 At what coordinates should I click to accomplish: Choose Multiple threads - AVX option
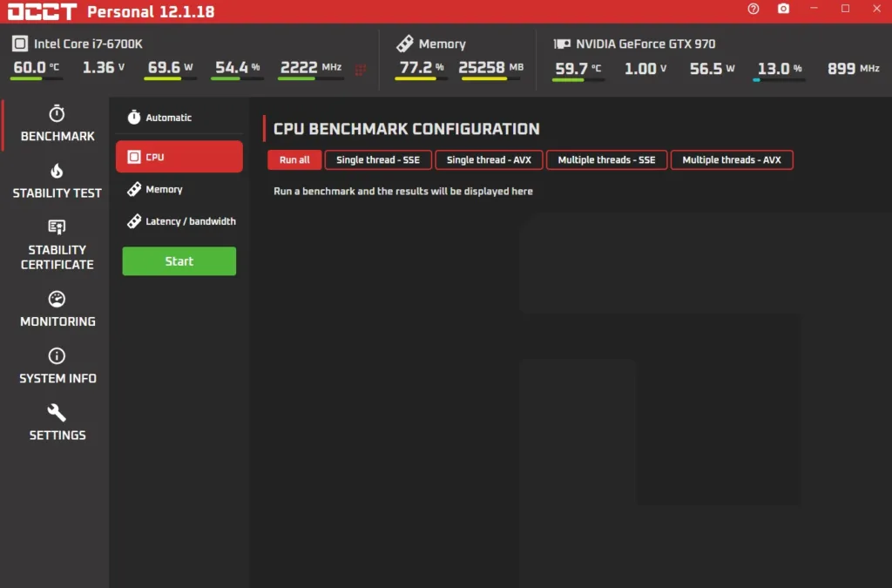(732, 159)
